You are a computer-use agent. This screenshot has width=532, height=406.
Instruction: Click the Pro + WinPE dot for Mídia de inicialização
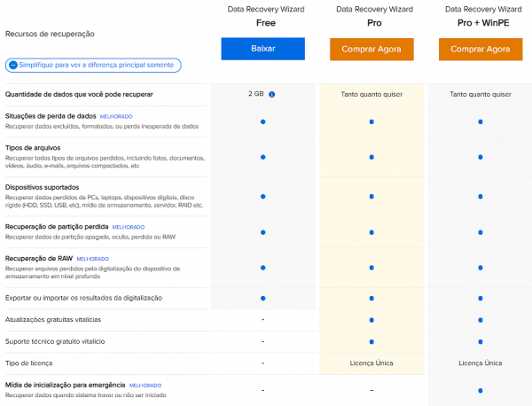pyautogui.click(x=481, y=391)
